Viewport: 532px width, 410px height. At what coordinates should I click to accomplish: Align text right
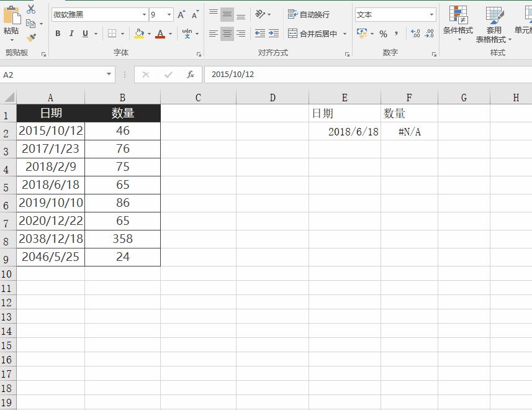coord(241,34)
